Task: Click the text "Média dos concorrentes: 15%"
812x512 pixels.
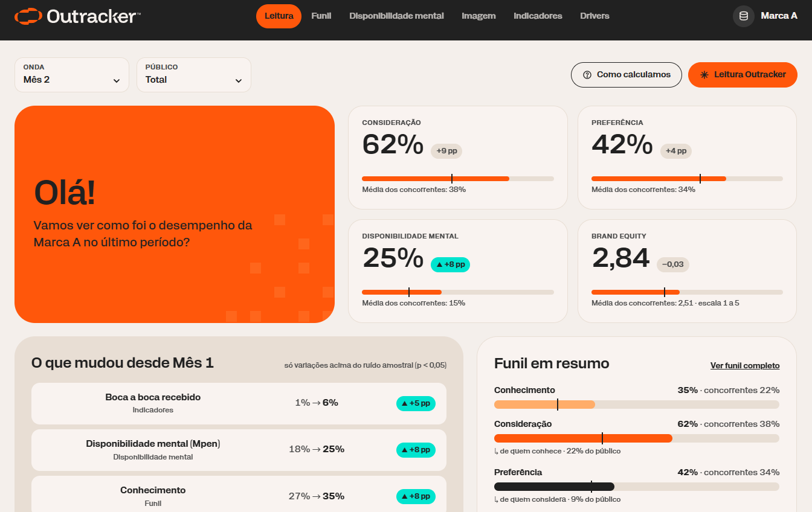Action: tap(414, 303)
